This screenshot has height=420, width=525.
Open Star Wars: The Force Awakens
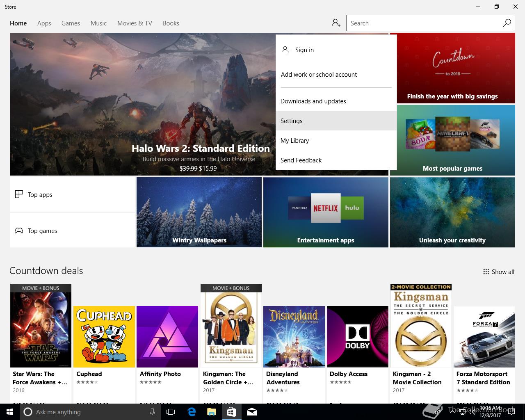click(x=41, y=343)
